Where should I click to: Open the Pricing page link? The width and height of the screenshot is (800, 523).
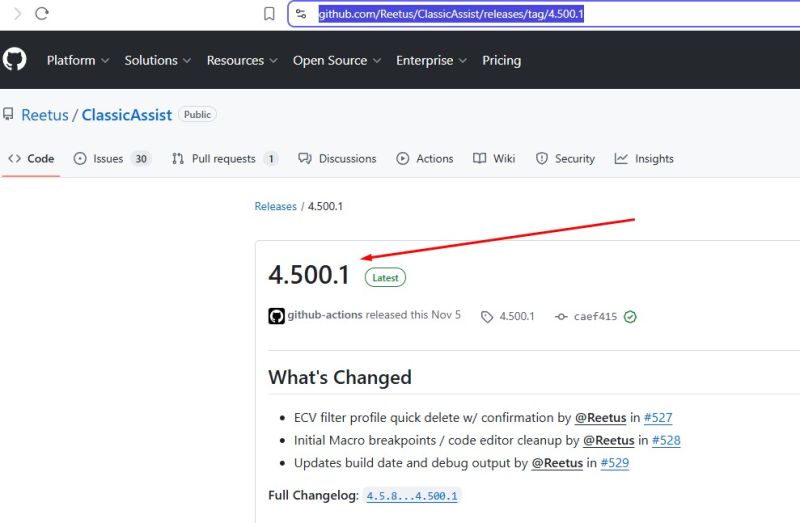click(501, 60)
